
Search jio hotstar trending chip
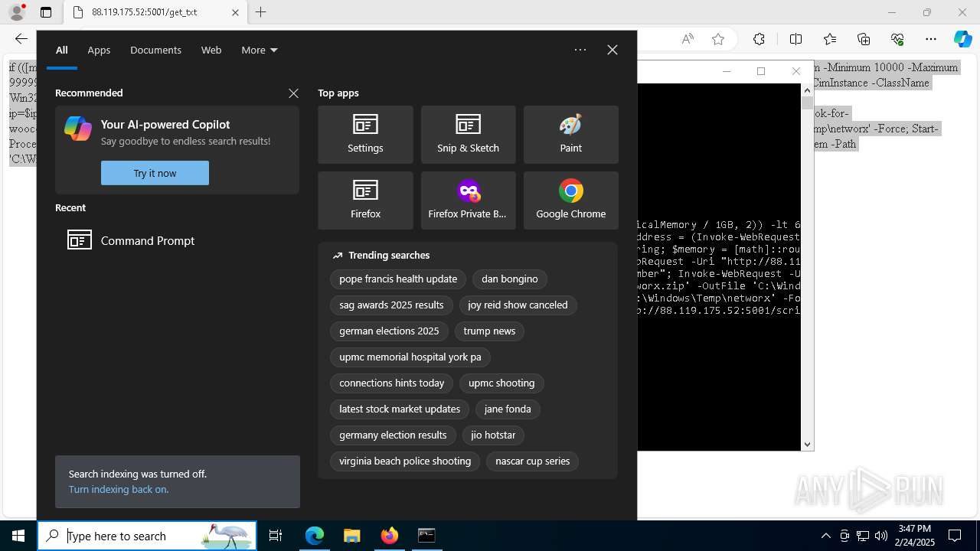click(x=493, y=435)
